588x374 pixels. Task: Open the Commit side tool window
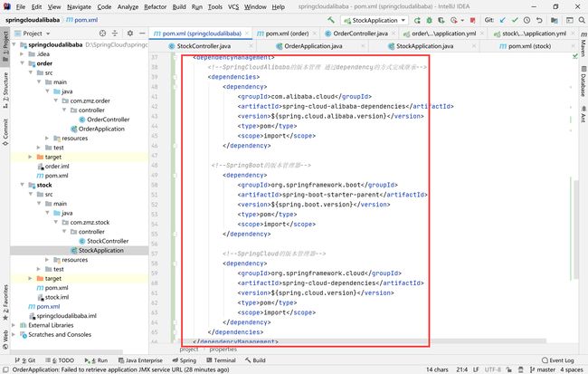click(5, 132)
